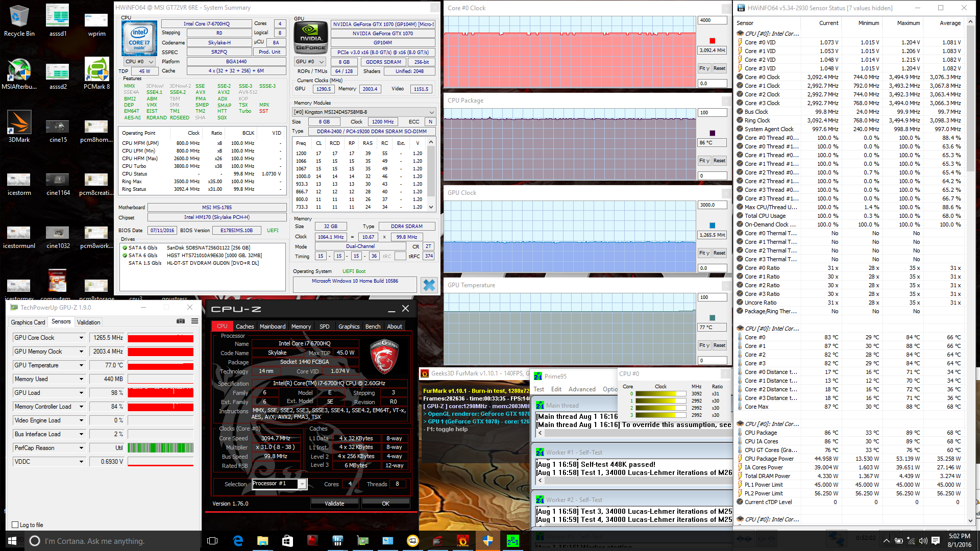Open the GPU-Z hamburger menu icon
Image resolution: width=980 pixels, height=551 pixels.
[194, 321]
